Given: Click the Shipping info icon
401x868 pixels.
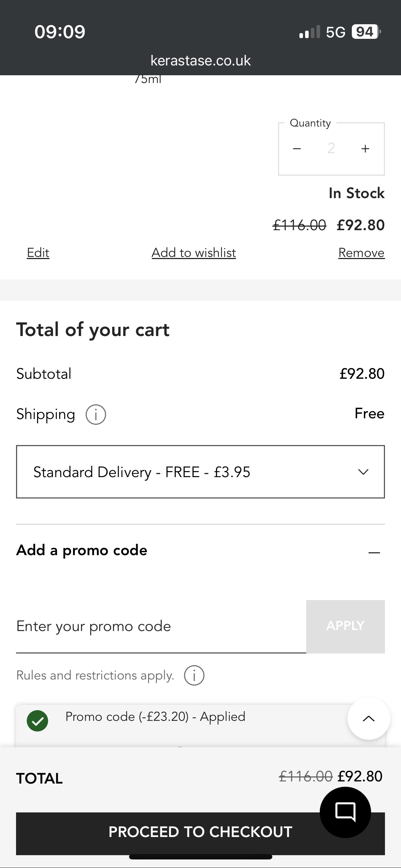Looking at the screenshot, I should [x=96, y=414].
